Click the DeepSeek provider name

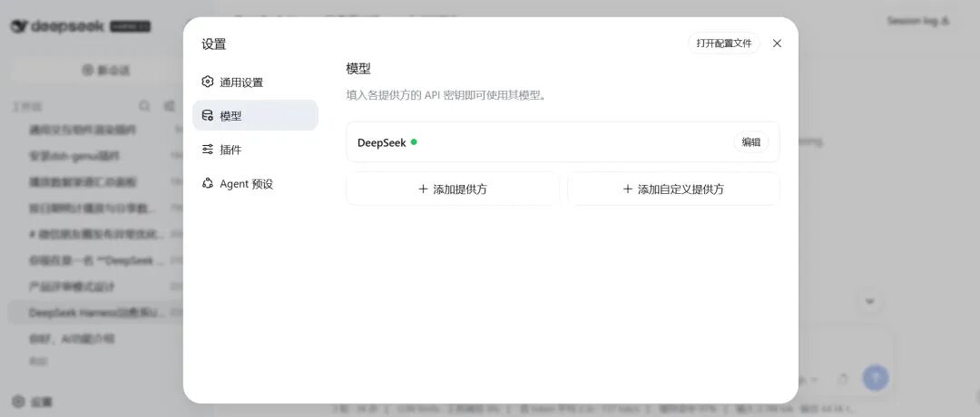point(381,142)
